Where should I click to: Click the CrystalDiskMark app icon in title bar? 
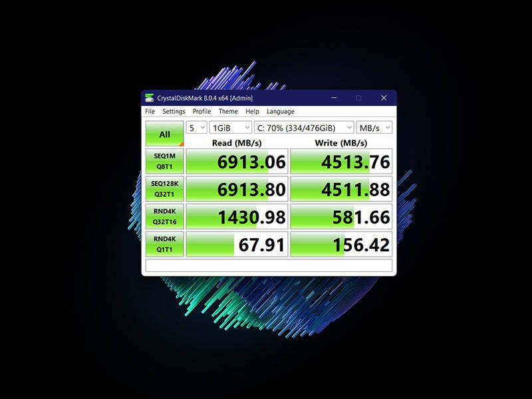point(150,98)
